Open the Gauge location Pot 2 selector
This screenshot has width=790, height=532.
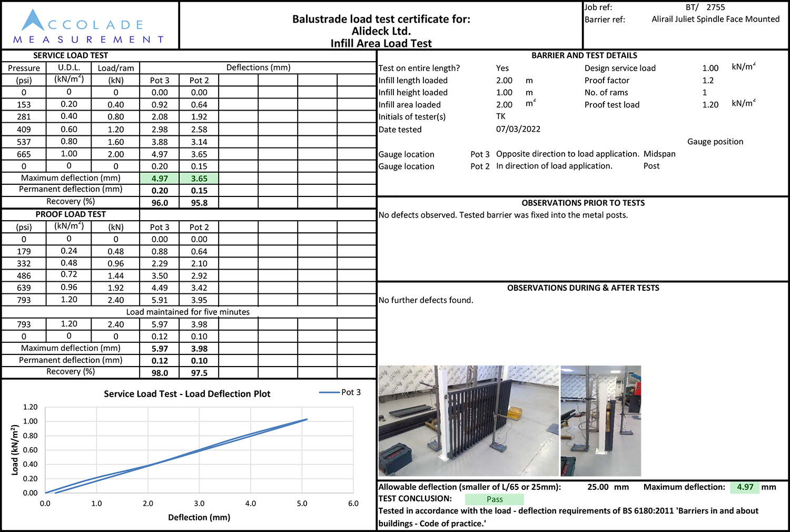click(480, 166)
